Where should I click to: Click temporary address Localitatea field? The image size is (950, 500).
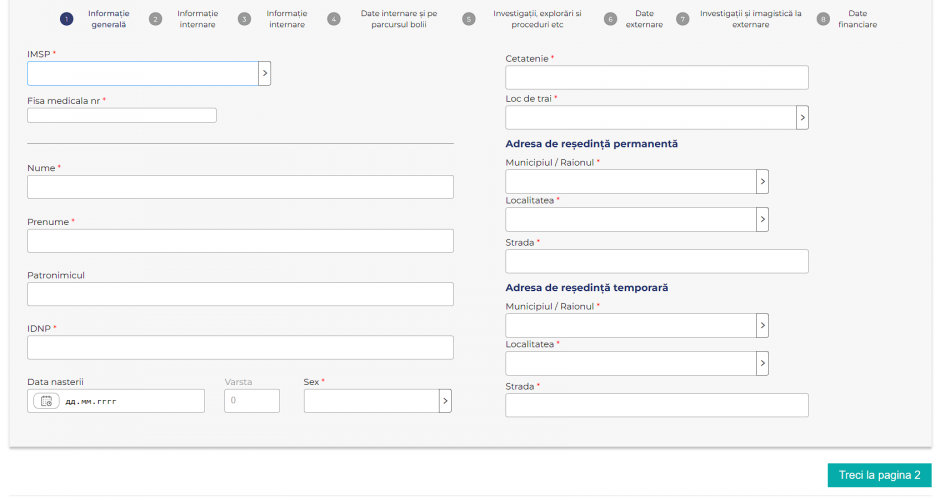[x=631, y=364]
